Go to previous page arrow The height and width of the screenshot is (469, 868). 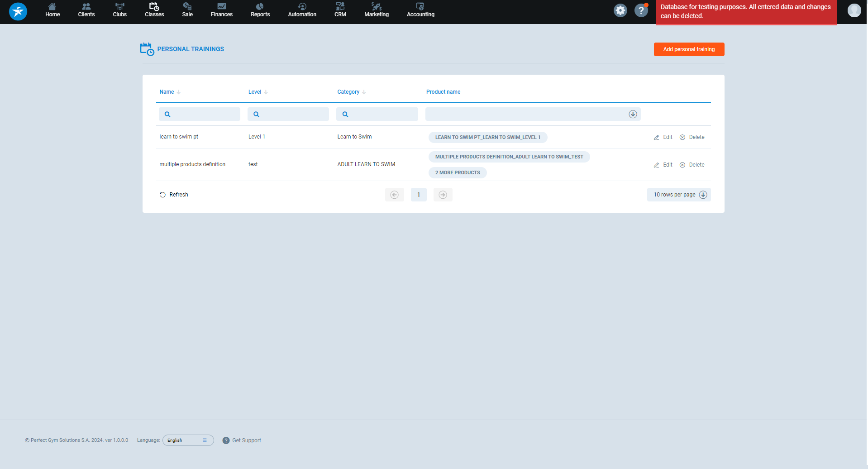(x=394, y=195)
